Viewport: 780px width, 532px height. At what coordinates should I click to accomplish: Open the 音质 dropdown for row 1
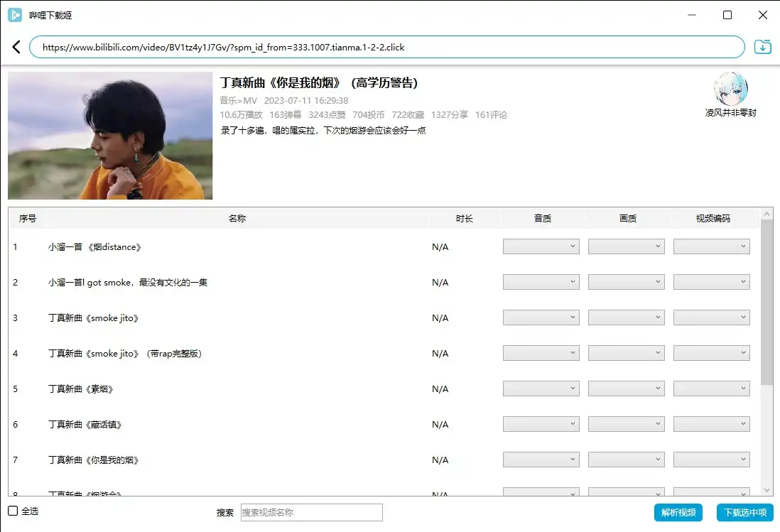tap(541, 246)
